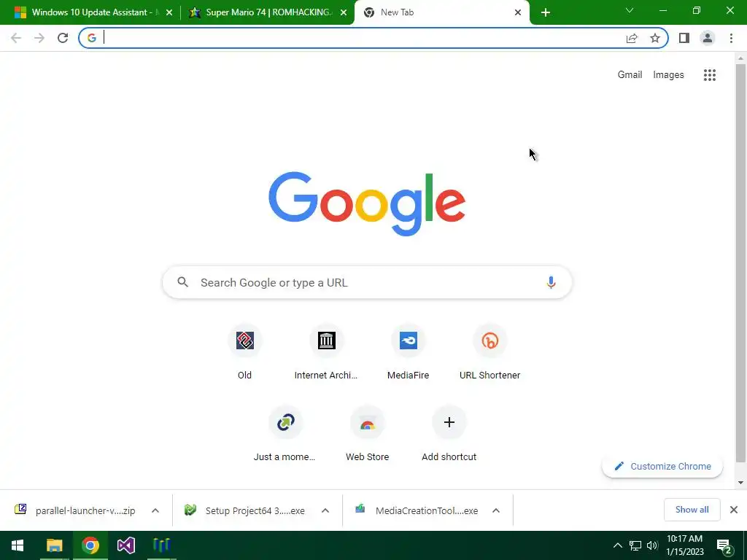This screenshot has height=560, width=747.
Task: Open the URL Shortener shortcut
Action: click(489, 352)
